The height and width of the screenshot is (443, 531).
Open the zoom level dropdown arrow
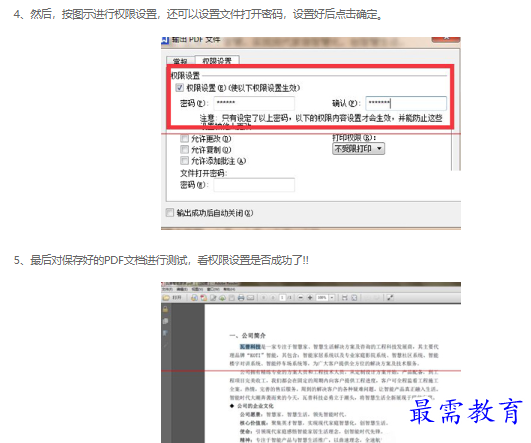tap(332, 297)
